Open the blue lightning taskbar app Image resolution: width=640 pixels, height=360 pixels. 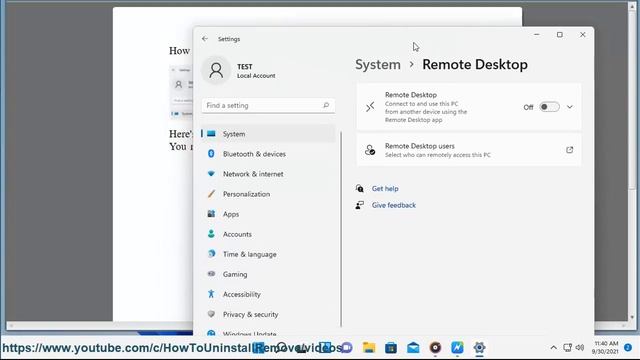457,348
